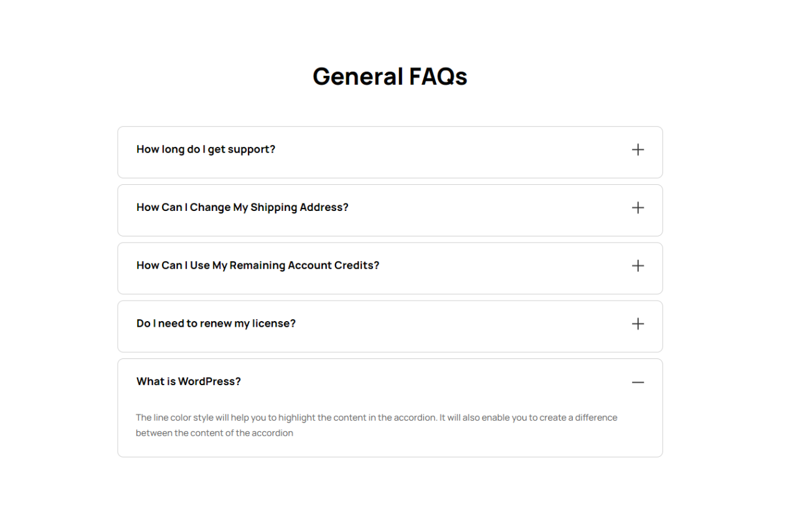The image size is (797, 532).
Task: Click the word 'FAQs' in the page heading
Action: (438, 77)
